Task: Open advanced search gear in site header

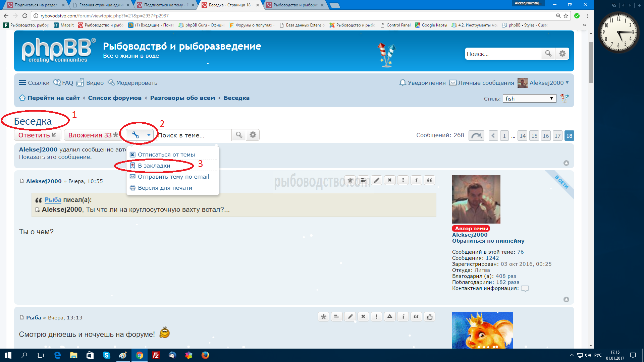Action: point(562,54)
